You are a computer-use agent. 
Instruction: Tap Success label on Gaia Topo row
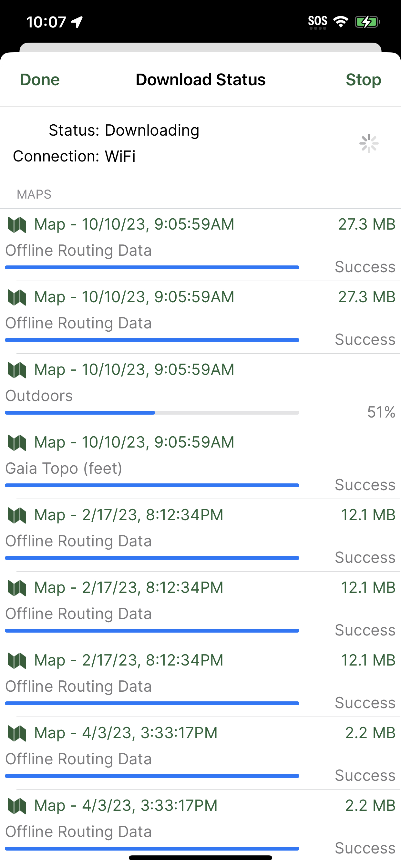pos(365,485)
